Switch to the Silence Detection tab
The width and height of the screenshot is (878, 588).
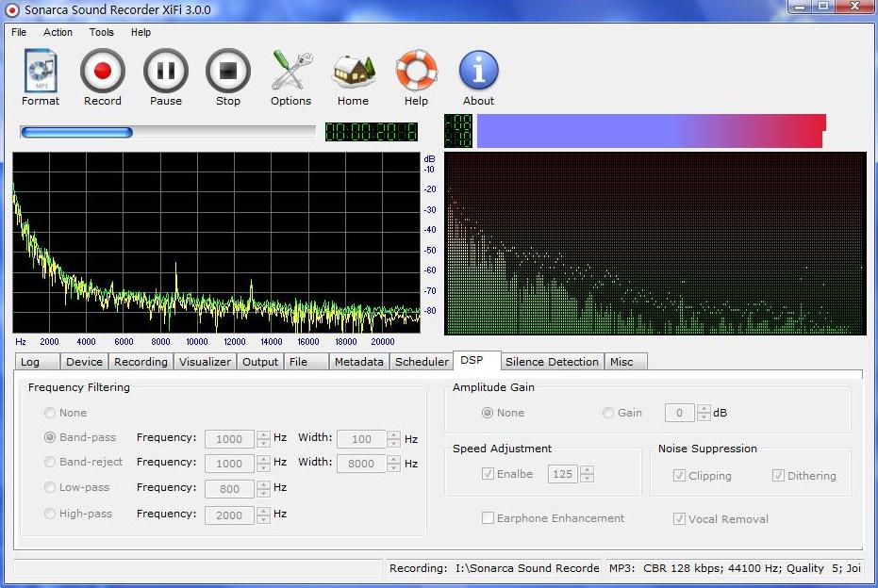(552, 362)
